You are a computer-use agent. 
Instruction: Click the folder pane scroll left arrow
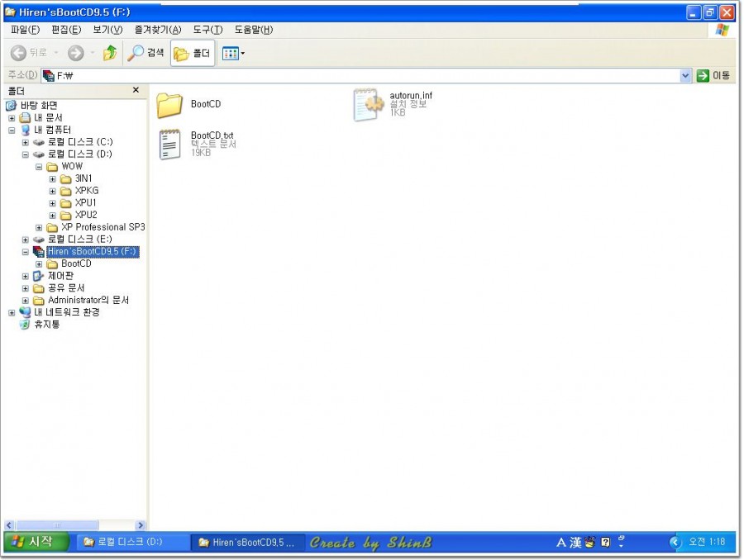coord(9,525)
